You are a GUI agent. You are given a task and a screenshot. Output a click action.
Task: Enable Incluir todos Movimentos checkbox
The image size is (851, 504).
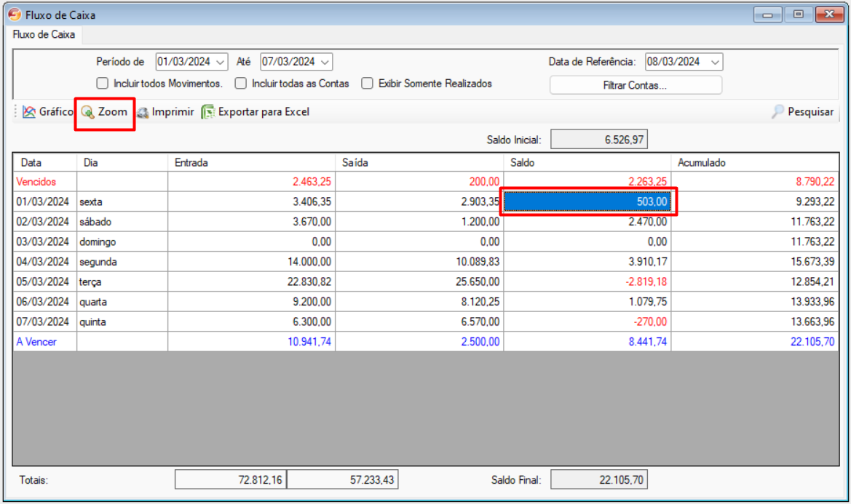pyautogui.click(x=102, y=84)
